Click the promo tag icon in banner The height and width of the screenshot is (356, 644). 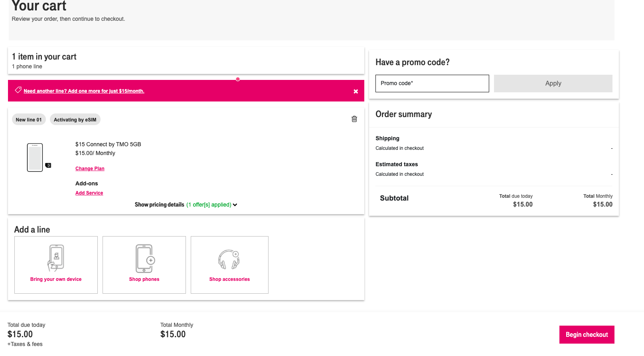pos(18,90)
